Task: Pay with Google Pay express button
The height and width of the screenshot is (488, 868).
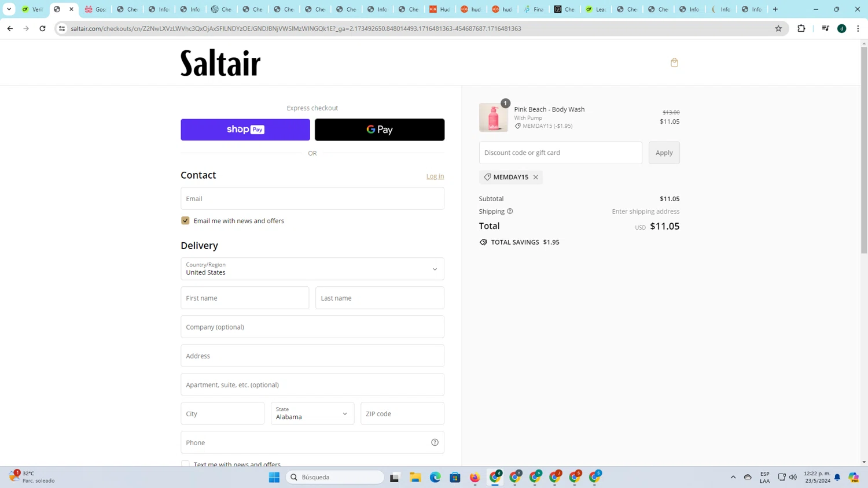Action: tap(380, 130)
